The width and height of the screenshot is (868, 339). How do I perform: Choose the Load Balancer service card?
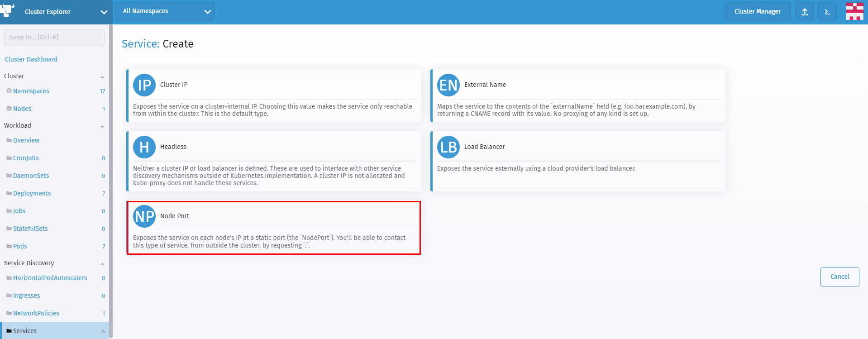578,161
